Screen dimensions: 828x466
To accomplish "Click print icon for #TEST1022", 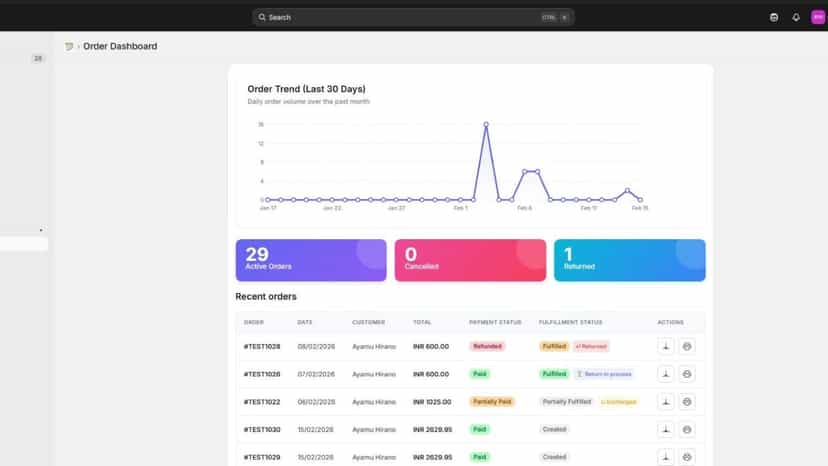I will [x=686, y=402].
